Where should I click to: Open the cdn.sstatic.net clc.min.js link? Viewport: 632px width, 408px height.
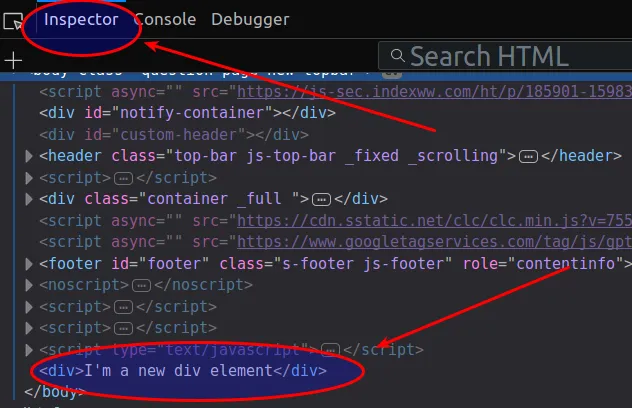click(x=434, y=221)
